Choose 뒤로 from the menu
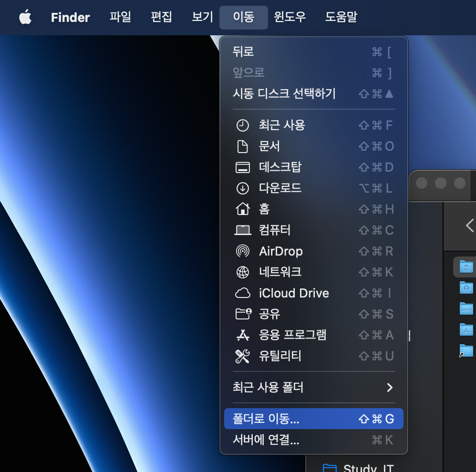The width and height of the screenshot is (476, 472). click(313, 51)
